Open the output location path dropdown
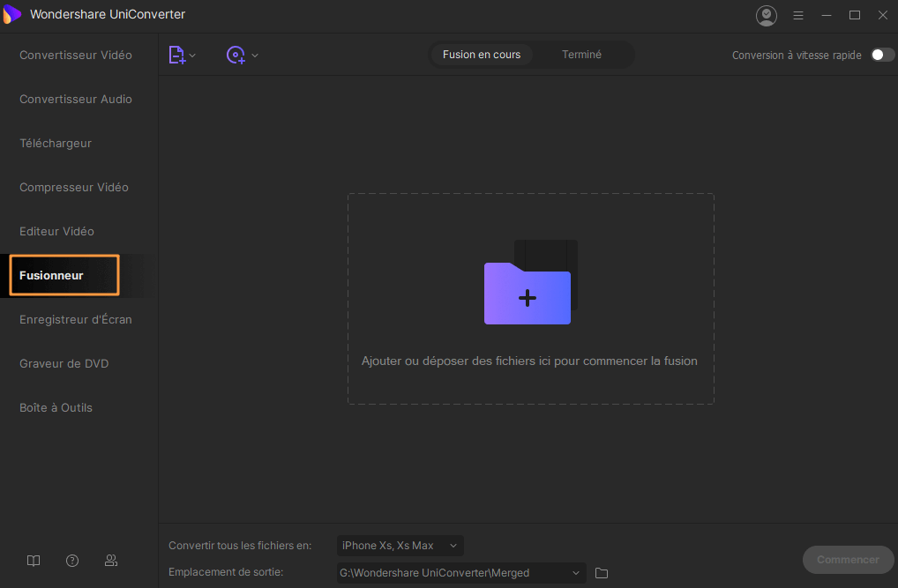 coord(461,573)
